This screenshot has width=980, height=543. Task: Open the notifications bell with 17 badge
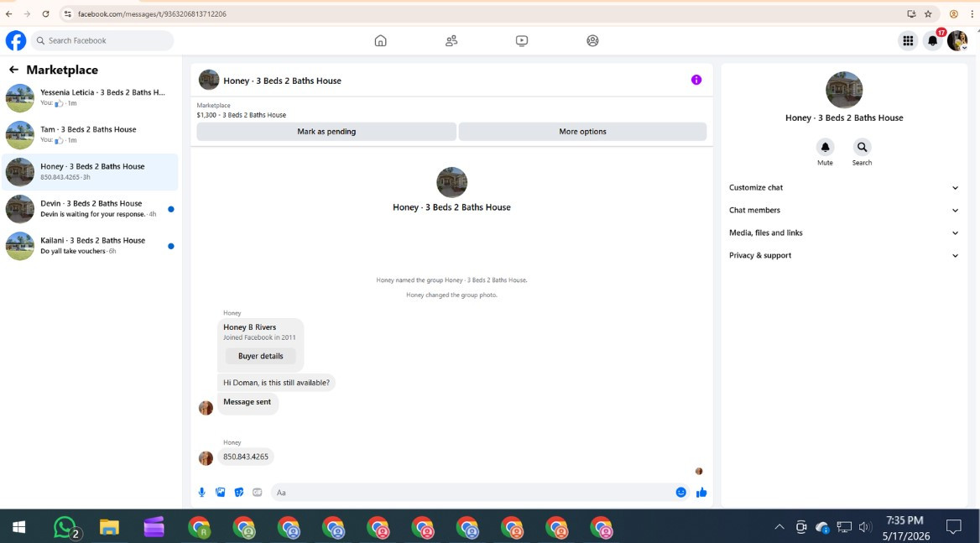932,40
